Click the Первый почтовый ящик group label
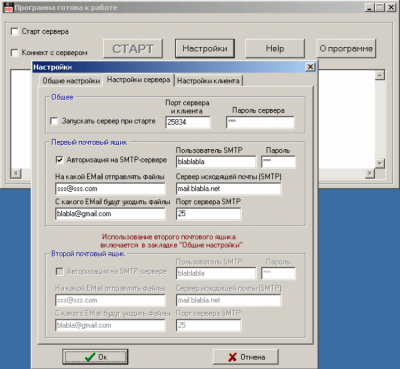The image size is (400, 369). [89, 142]
